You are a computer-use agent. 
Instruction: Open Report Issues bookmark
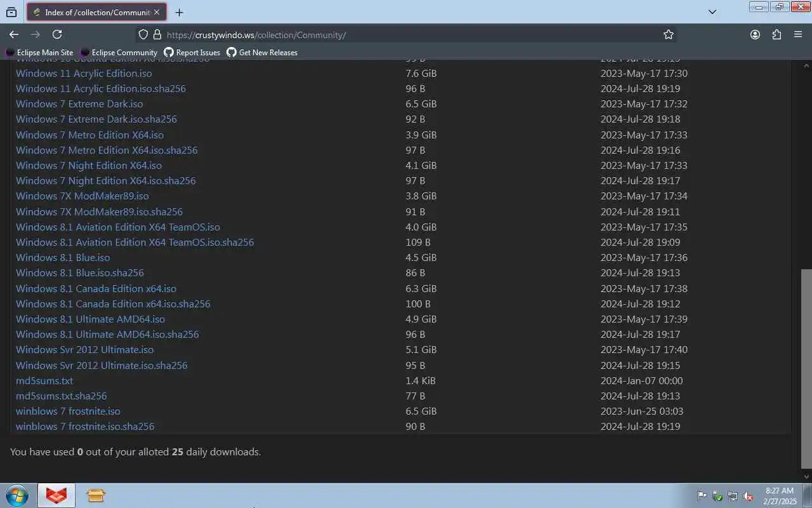click(192, 53)
